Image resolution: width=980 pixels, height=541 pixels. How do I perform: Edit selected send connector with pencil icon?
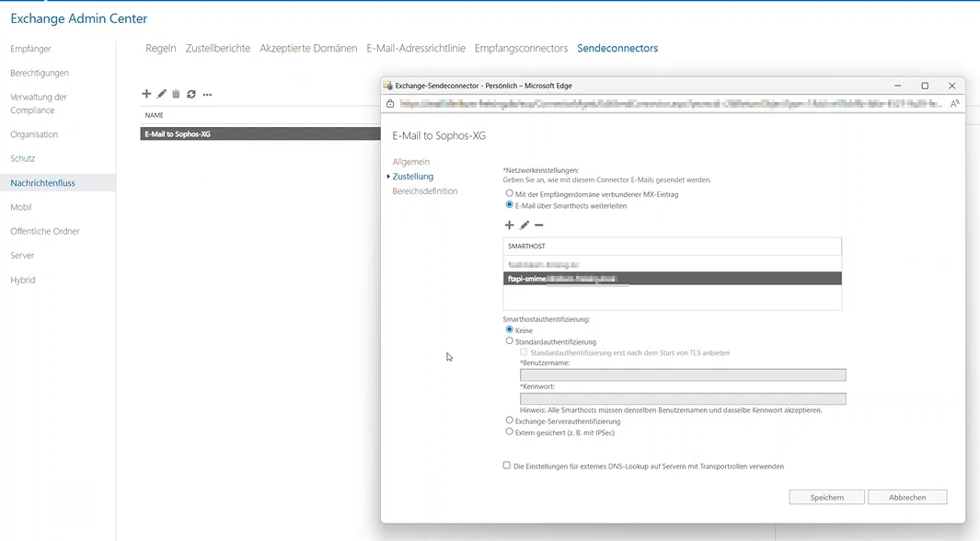click(162, 94)
